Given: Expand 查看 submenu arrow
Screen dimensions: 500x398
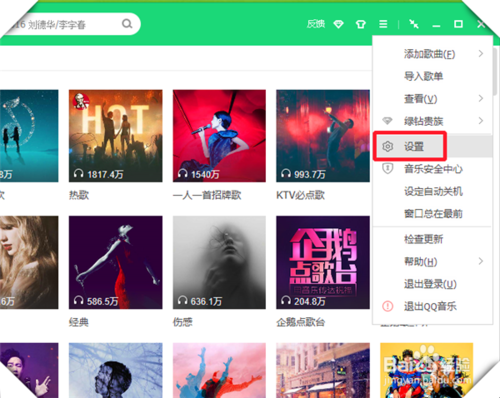Looking at the screenshot, I should [x=481, y=98].
